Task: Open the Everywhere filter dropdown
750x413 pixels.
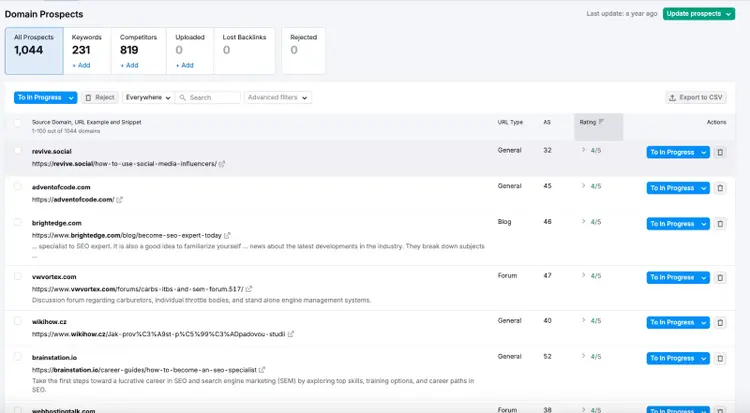Action: pos(148,98)
